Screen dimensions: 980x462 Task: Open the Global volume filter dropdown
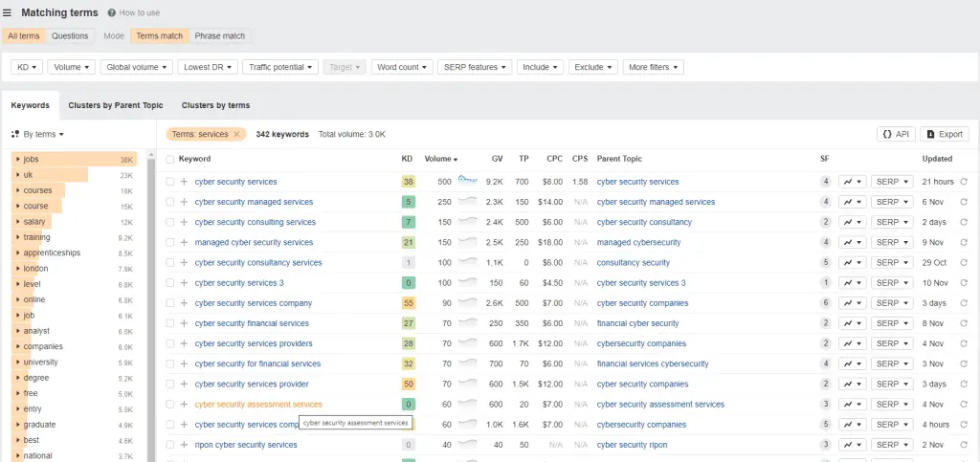pyautogui.click(x=136, y=67)
